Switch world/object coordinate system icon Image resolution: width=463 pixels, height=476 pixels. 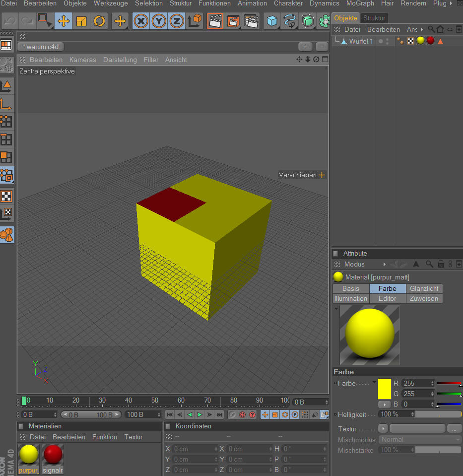coord(195,21)
